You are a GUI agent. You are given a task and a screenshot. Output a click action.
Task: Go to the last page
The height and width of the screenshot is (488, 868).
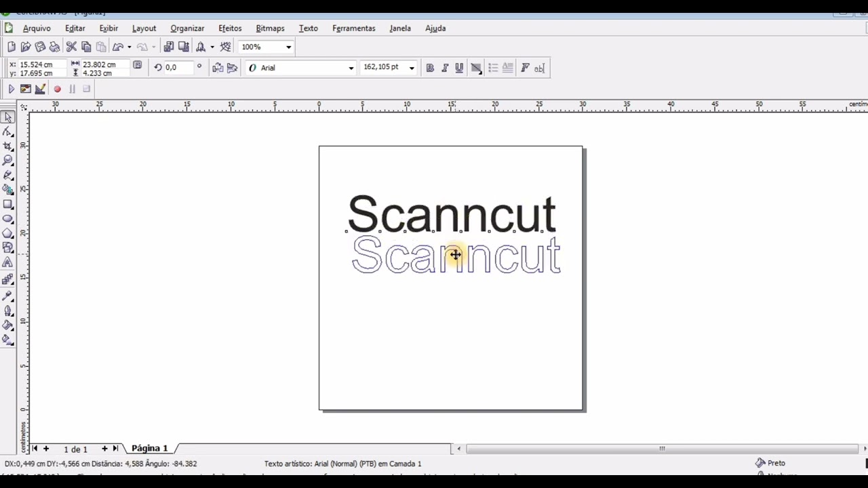[x=115, y=448]
